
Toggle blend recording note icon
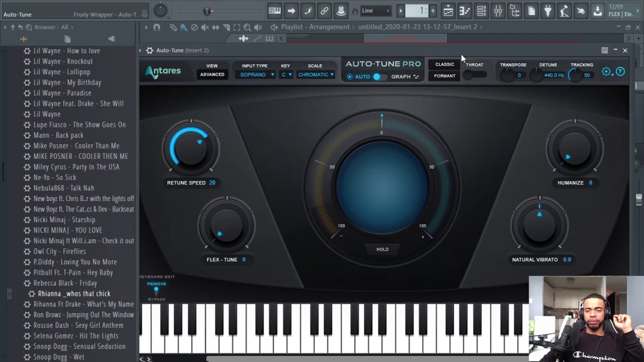[x=308, y=11]
